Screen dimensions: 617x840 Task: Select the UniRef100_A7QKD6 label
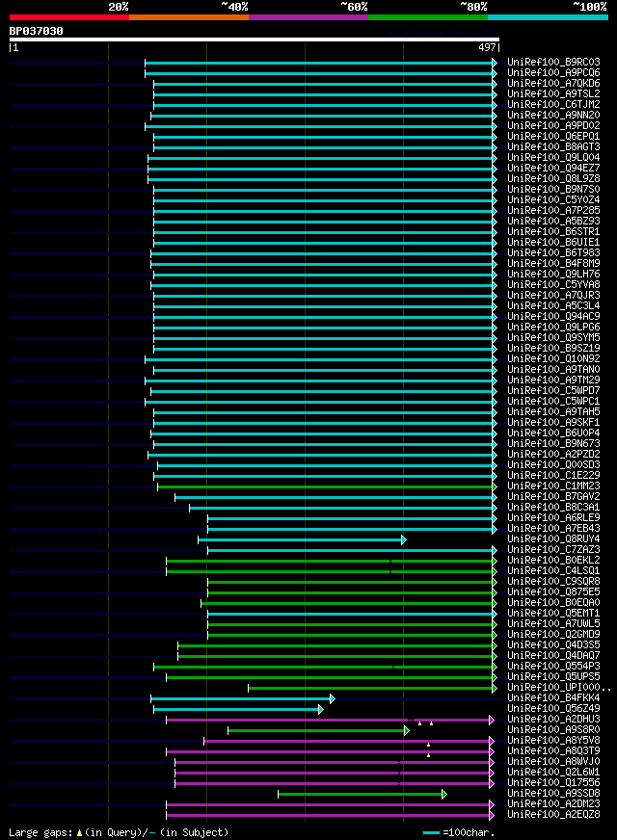tap(553, 84)
